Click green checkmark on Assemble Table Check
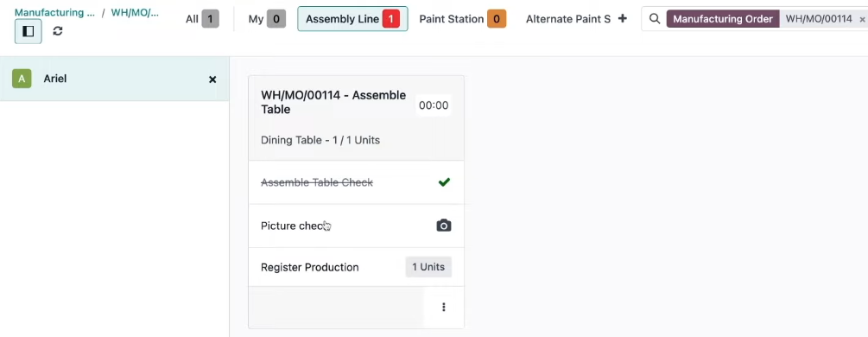Image resolution: width=868 pixels, height=337 pixels. point(444,181)
